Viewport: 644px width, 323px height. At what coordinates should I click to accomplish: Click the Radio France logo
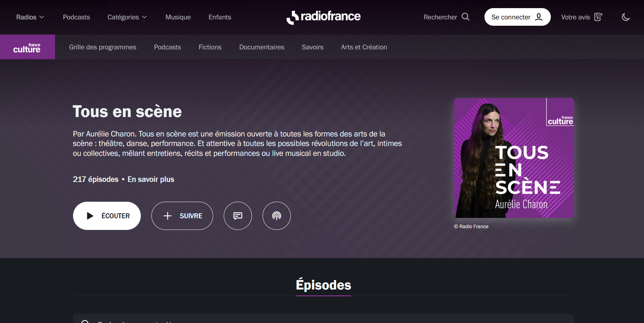pyautogui.click(x=324, y=17)
